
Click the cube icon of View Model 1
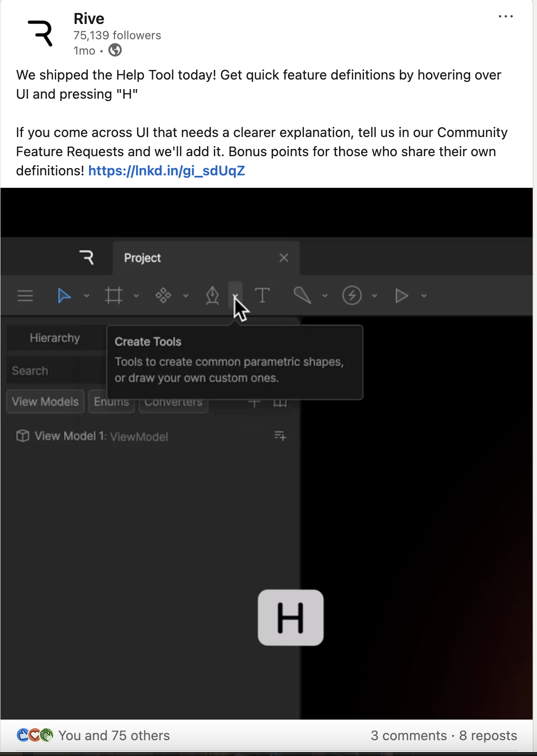point(23,436)
